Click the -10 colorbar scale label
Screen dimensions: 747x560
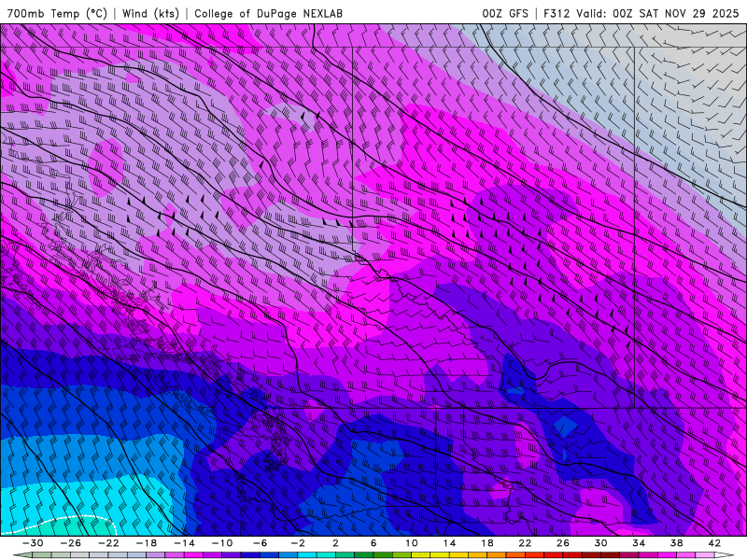222,543
